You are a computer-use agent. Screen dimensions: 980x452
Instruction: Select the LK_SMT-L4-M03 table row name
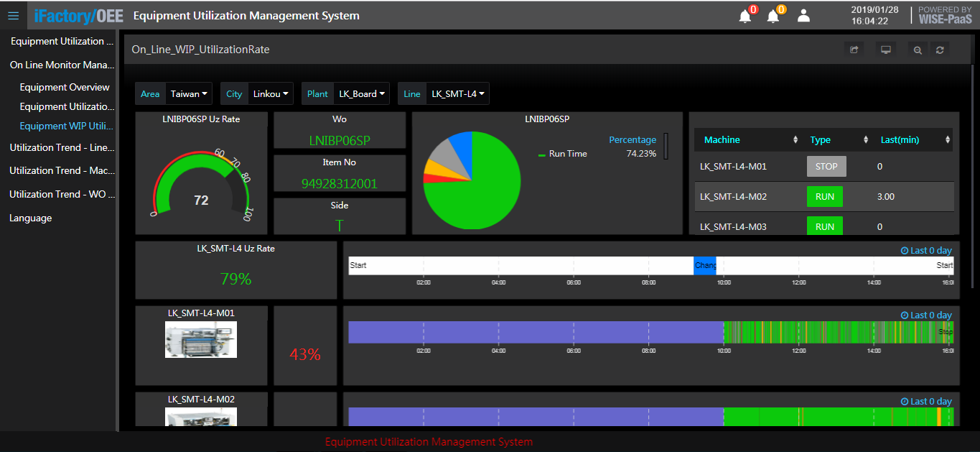pyautogui.click(x=733, y=226)
